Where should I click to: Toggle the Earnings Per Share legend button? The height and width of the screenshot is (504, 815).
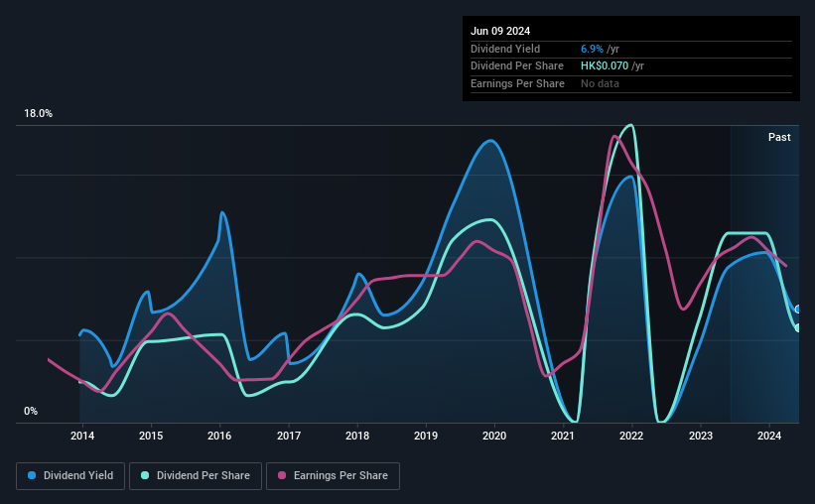tap(333, 476)
